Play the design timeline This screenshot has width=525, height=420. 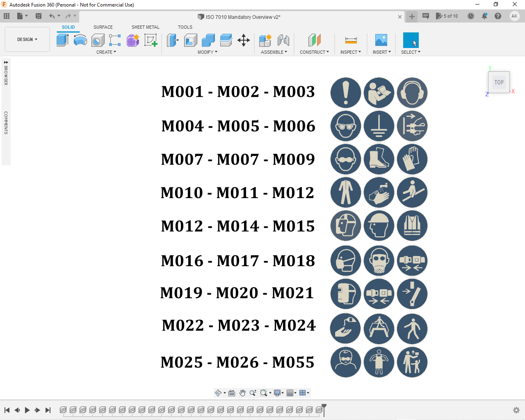[x=27, y=410]
